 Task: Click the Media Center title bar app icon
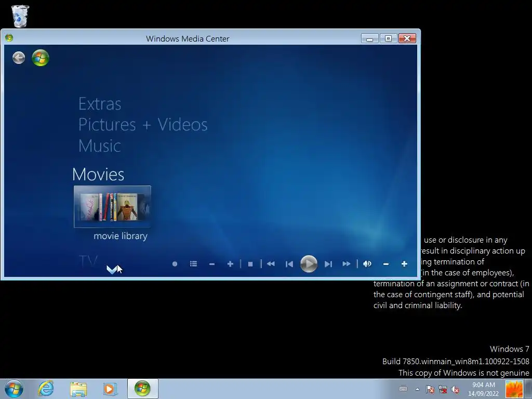click(9, 37)
